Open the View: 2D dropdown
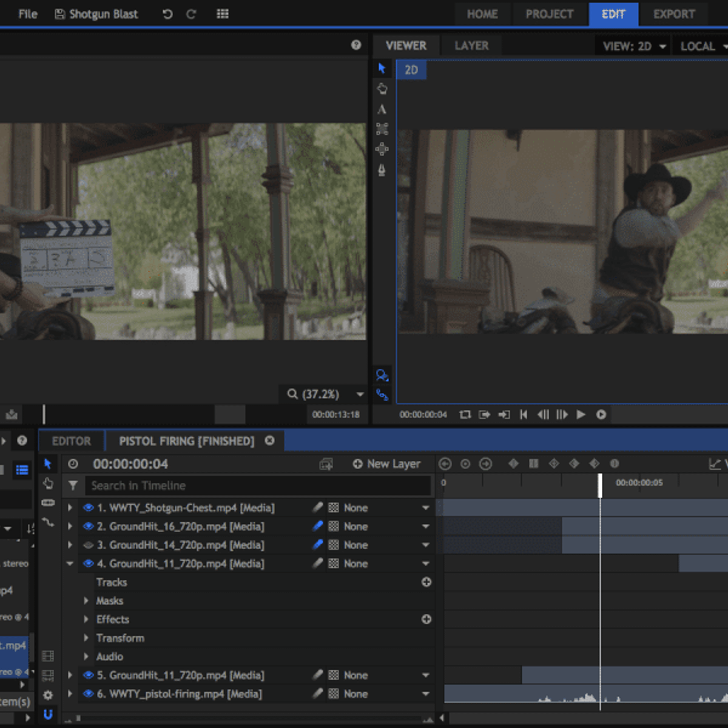The image size is (728, 728). [x=634, y=46]
